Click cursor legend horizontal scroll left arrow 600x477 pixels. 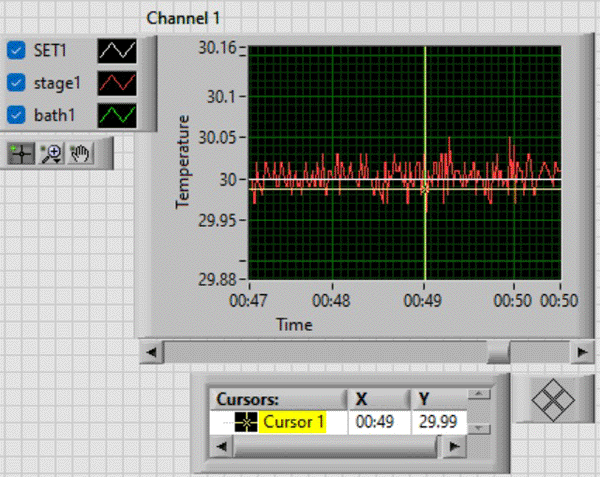[x=222, y=446]
